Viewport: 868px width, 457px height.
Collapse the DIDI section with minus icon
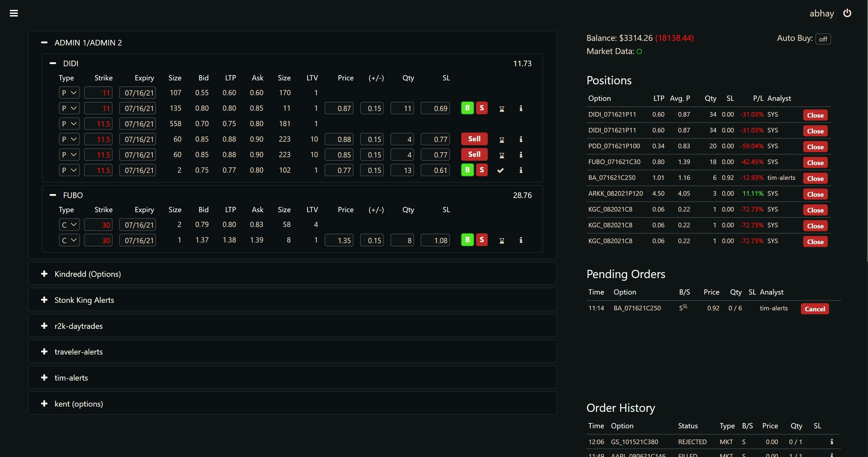[53, 63]
